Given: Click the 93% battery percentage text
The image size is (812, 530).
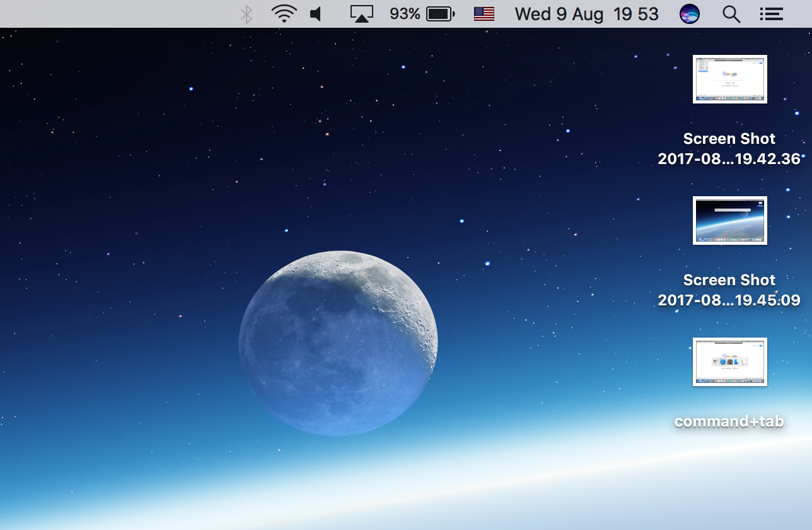Looking at the screenshot, I should point(405,14).
